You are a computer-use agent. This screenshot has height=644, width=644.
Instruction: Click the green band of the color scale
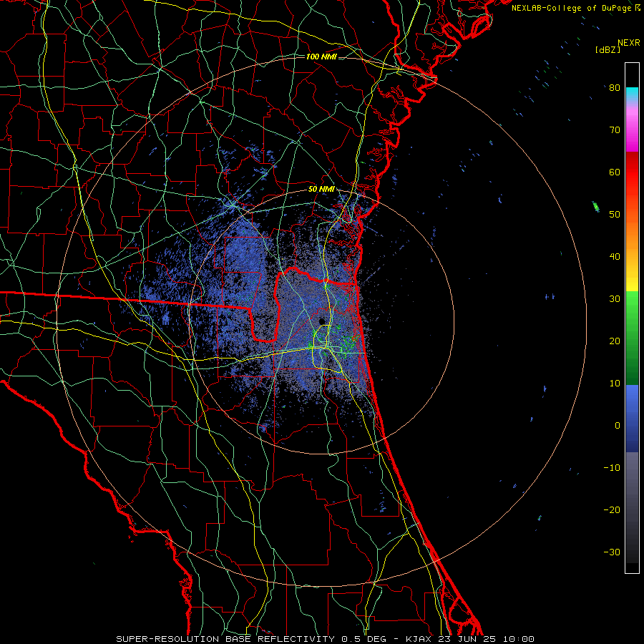(x=632, y=338)
